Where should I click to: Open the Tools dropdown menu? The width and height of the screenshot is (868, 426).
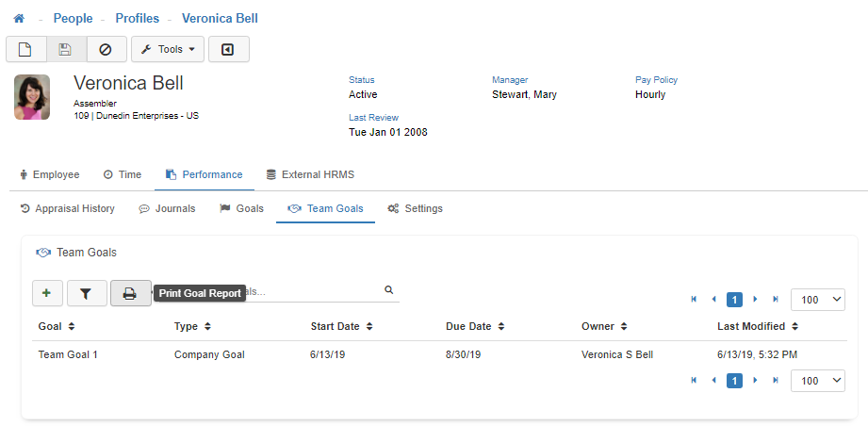point(167,49)
